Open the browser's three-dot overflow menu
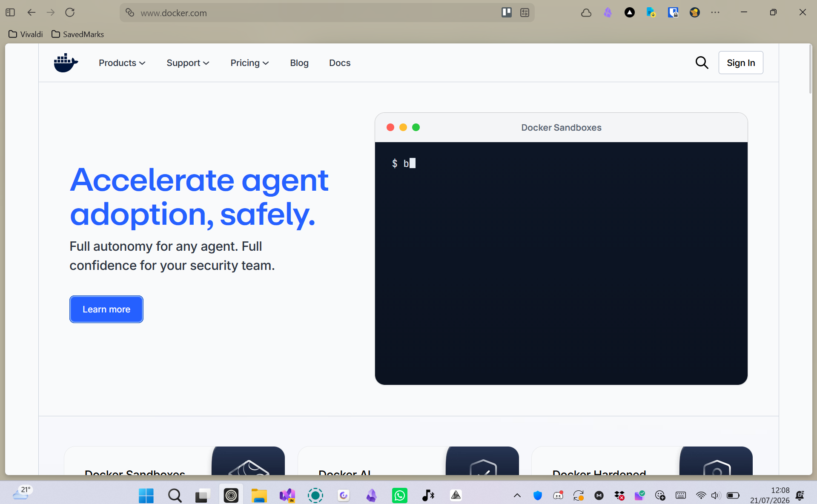The height and width of the screenshot is (504, 817). pyautogui.click(x=715, y=13)
